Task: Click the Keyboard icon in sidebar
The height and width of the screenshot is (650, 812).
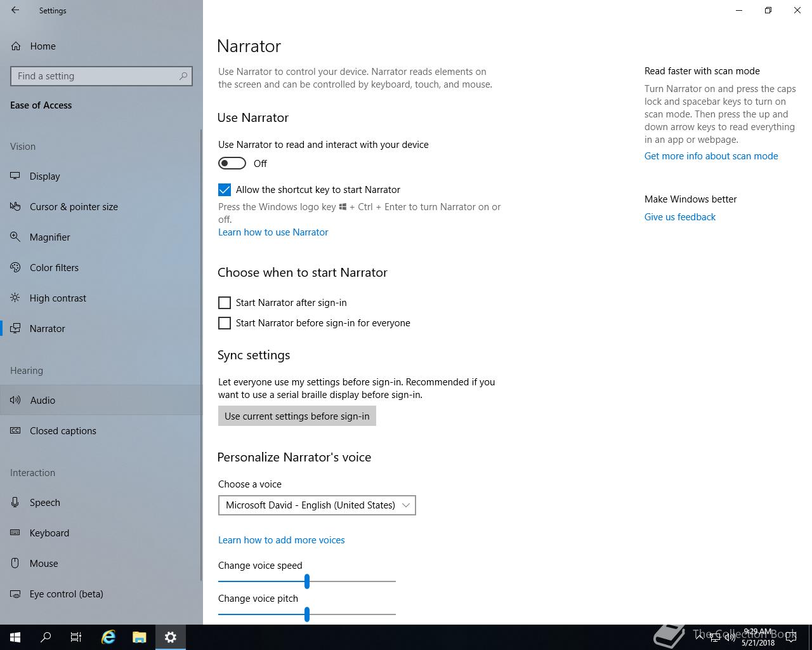Action: (x=15, y=533)
